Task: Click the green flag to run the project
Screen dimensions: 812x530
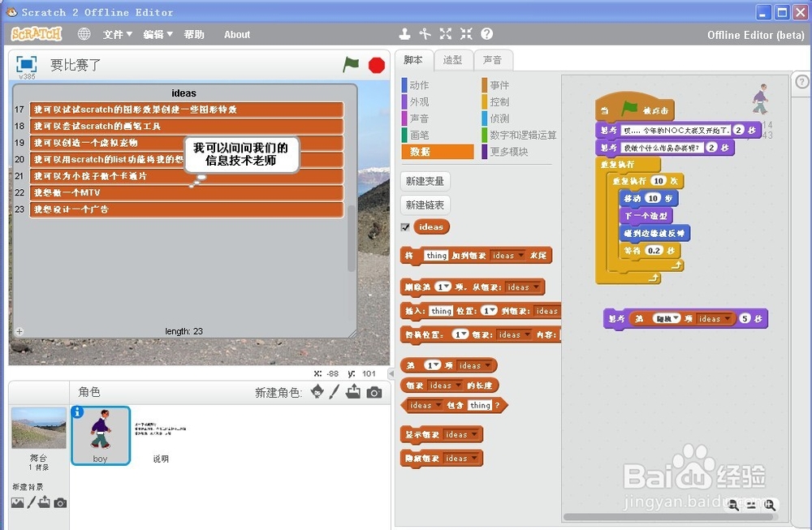Action: 352,65
